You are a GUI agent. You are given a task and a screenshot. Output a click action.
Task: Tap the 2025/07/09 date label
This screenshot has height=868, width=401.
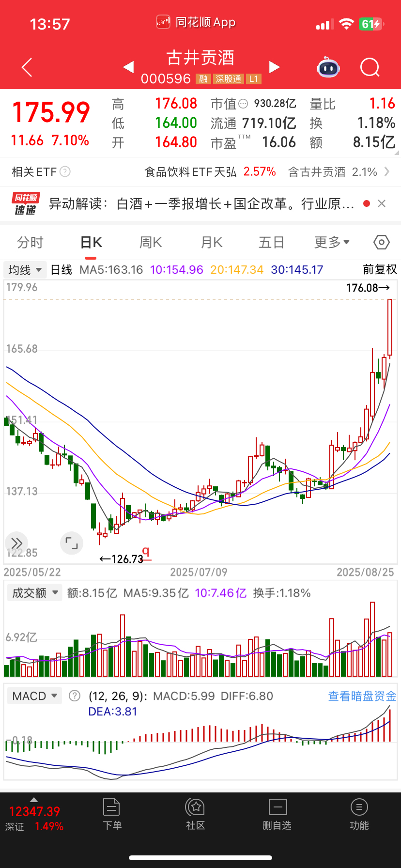(x=199, y=572)
